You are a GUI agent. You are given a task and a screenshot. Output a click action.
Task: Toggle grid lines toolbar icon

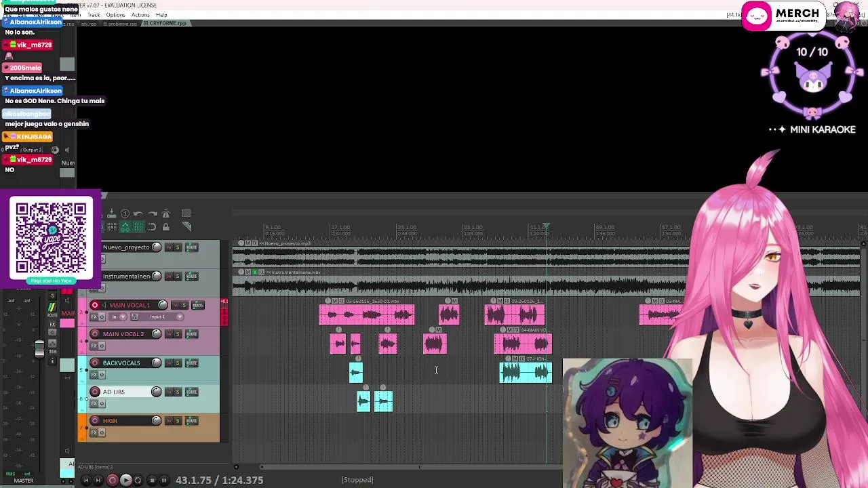tap(138, 226)
